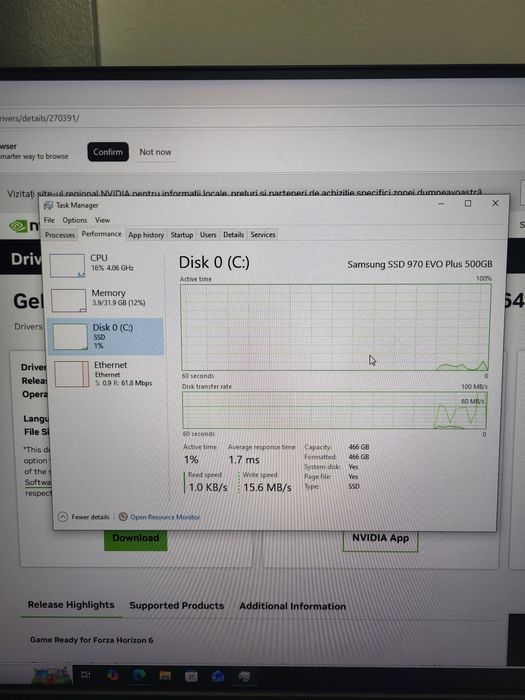Viewport: 525px width, 700px height.
Task: Click the Capacity 466 GB value
Action: tap(359, 447)
